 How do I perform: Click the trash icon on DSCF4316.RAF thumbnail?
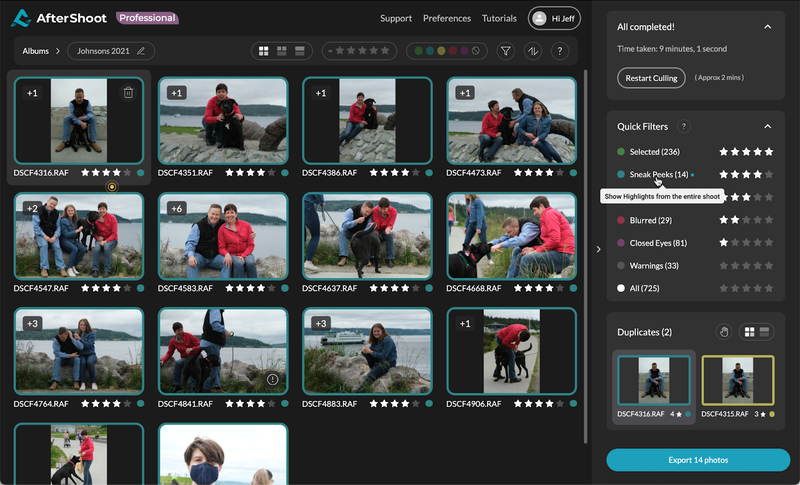click(x=128, y=93)
